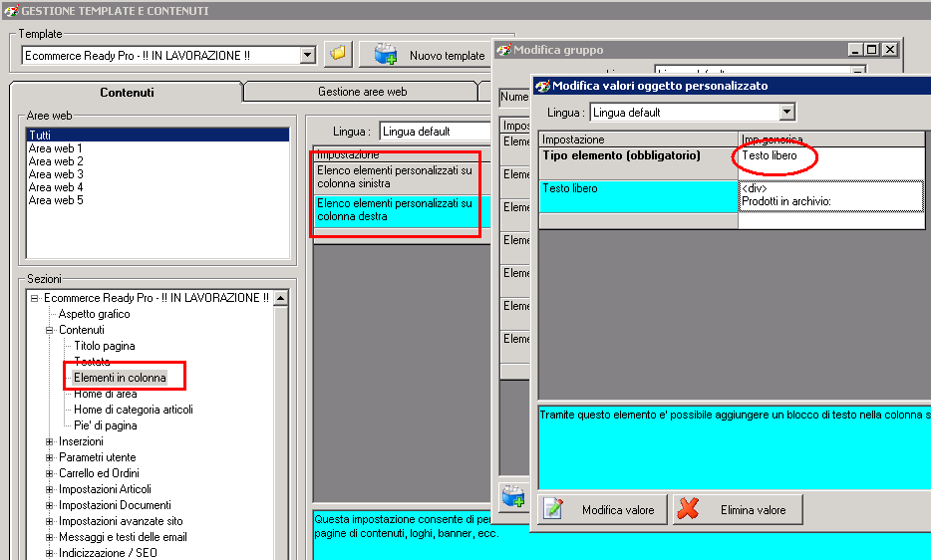
Task: Click the Nuovo template button
Action: 425,55
